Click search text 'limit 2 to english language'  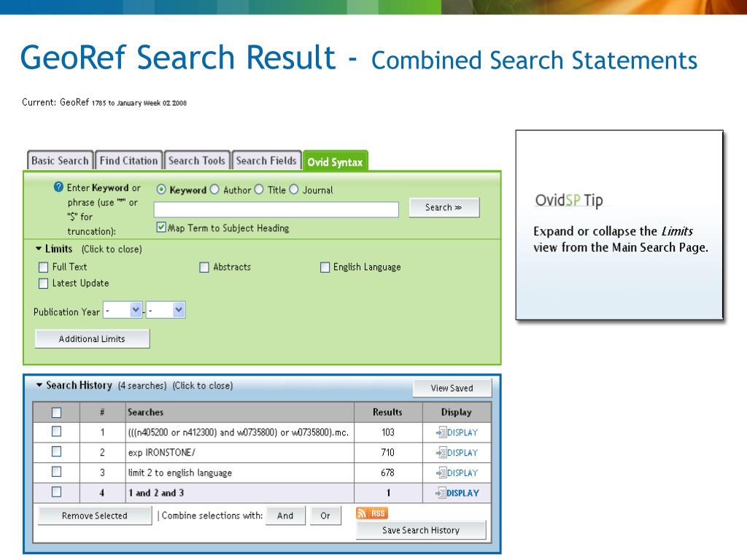179,472
